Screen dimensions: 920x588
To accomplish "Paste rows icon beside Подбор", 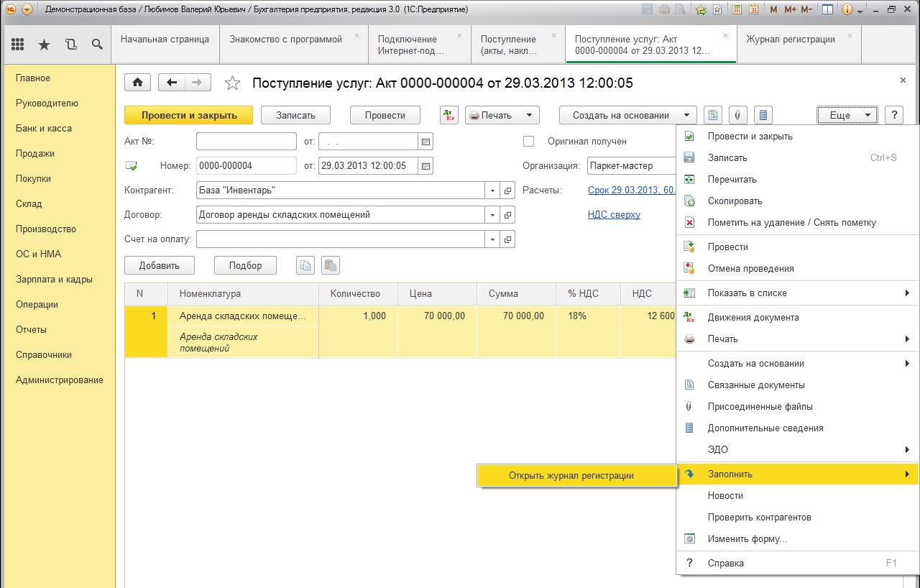I will pyautogui.click(x=330, y=265).
